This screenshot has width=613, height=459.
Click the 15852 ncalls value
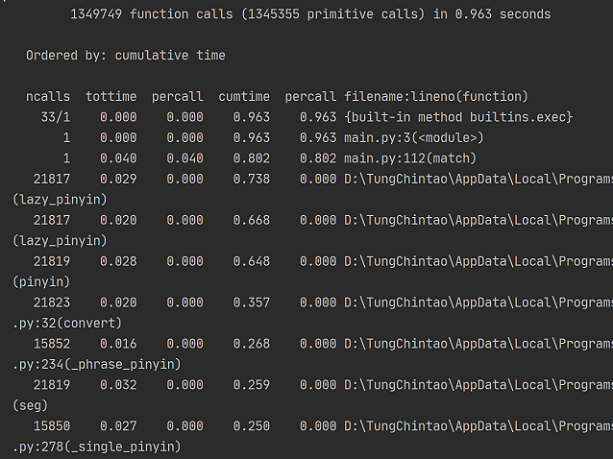(x=51, y=343)
